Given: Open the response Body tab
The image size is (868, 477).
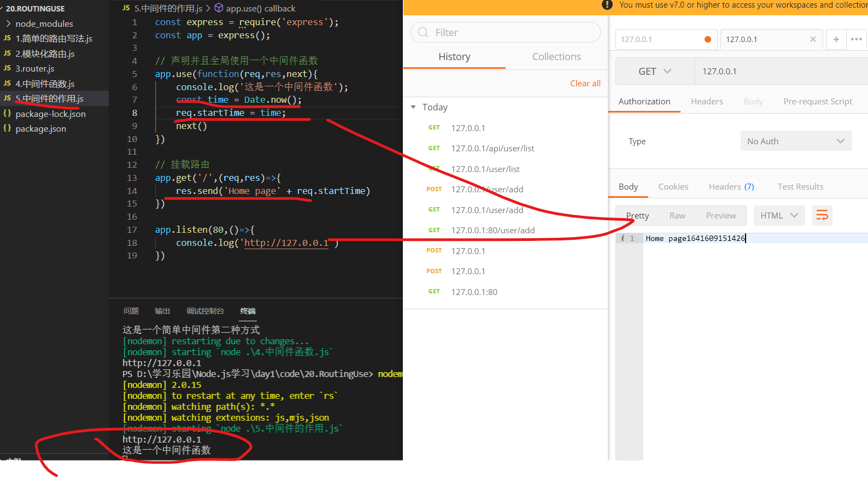Looking at the screenshot, I should click(x=628, y=187).
